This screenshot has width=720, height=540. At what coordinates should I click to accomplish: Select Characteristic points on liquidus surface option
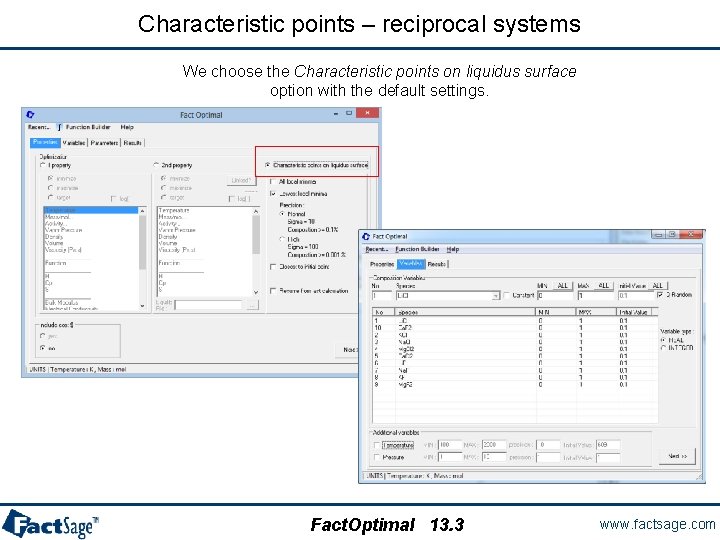tap(268, 165)
